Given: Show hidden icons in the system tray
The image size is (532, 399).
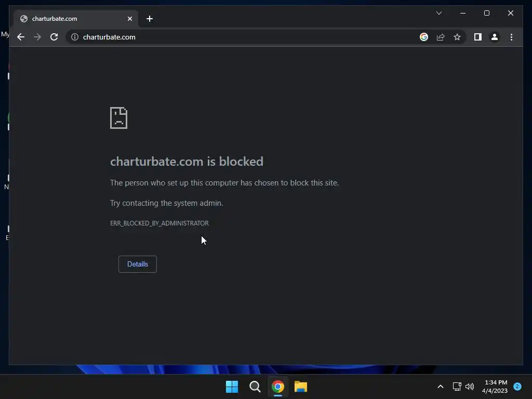Looking at the screenshot, I should pos(441,387).
